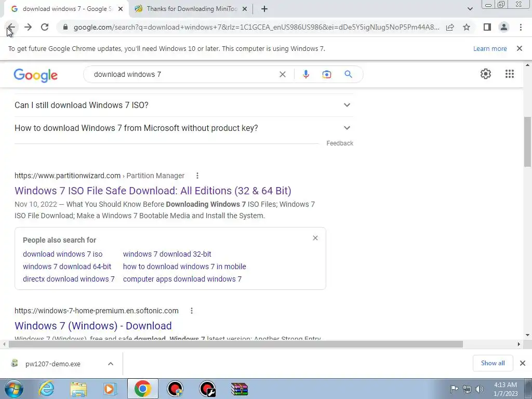This screenshot has height=399, width=532.
Task: Click the network tray icon
Action: coord(467,389)
